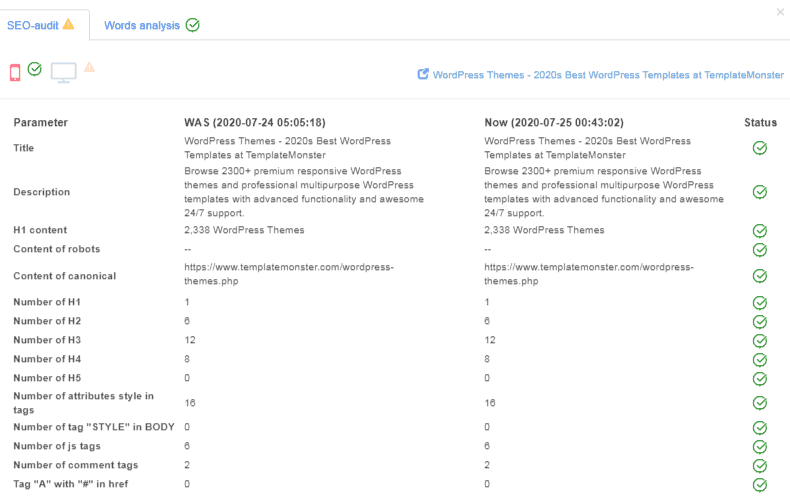790x501 pixels.
Task: Click the WAS value 16 for attributes style
Action: click(190, 403)
